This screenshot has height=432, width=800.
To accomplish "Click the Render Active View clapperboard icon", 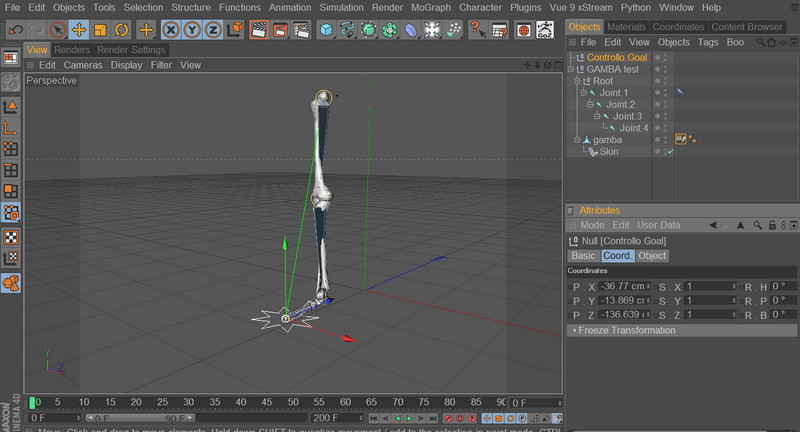I will click(258, 30).
